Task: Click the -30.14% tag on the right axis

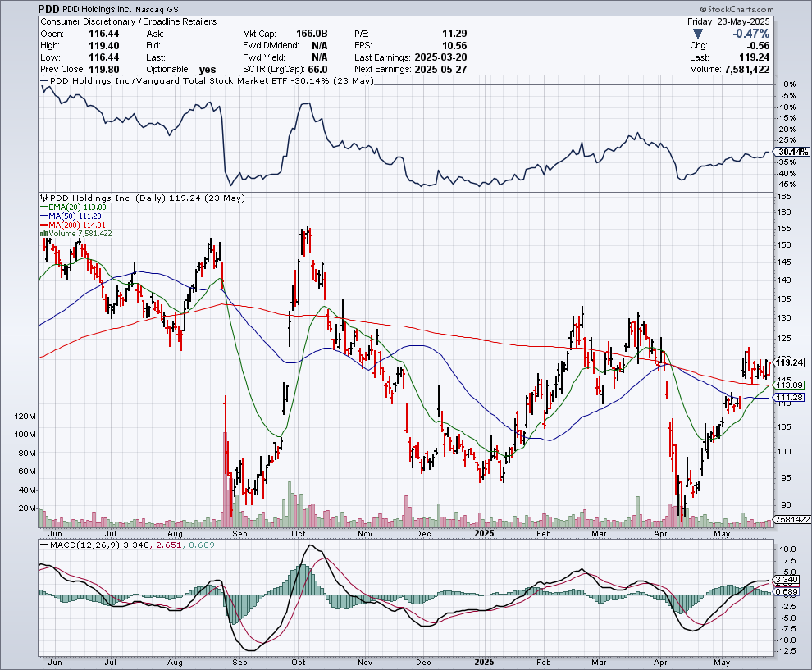Action: tap(793, 152)
